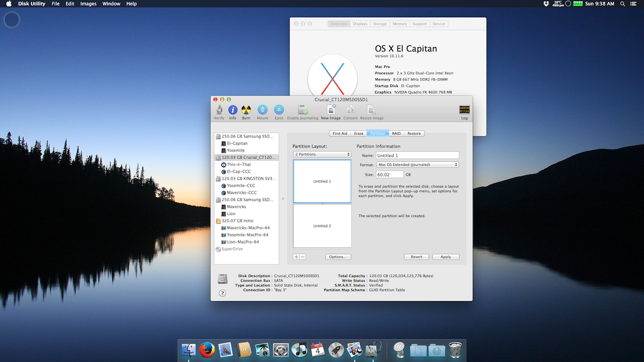Viewport: 644px width, 362px height.
Task: Open Memory tab in About This Mac window
Action: tap(400, 24)
